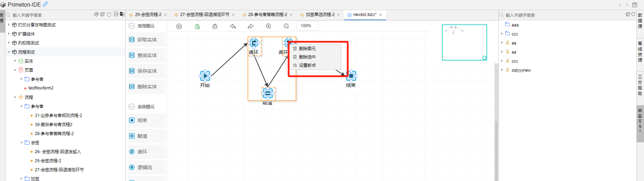Refresh the left resource tree
The image size is (644, 181).
click(109, 15)
